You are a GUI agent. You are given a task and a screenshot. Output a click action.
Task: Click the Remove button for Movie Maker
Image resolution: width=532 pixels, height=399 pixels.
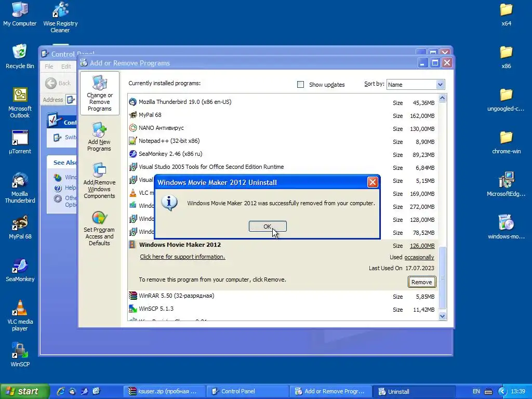(x=421, y=282)
